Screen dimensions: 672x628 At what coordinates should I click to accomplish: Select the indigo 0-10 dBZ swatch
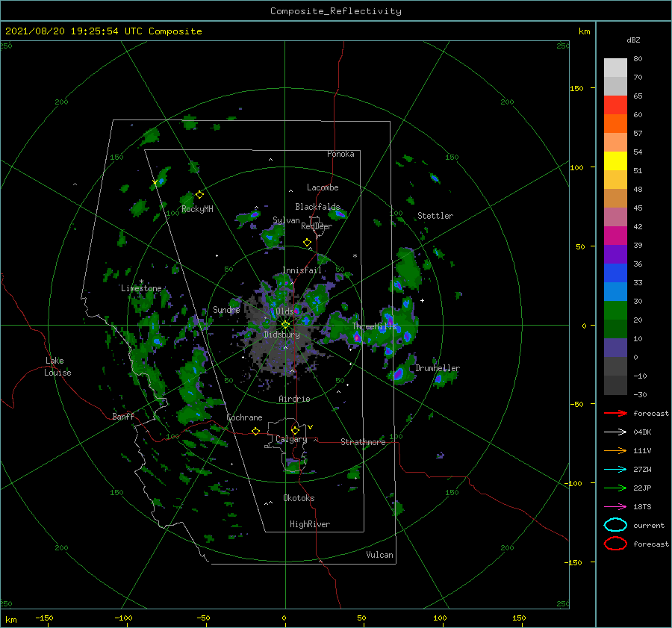615,348
